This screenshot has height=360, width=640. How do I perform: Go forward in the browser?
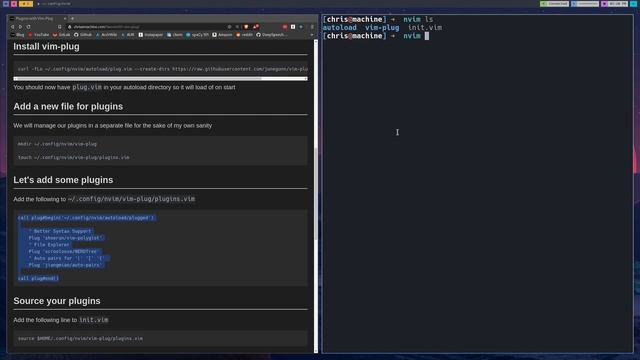click(x=20, y=27)
